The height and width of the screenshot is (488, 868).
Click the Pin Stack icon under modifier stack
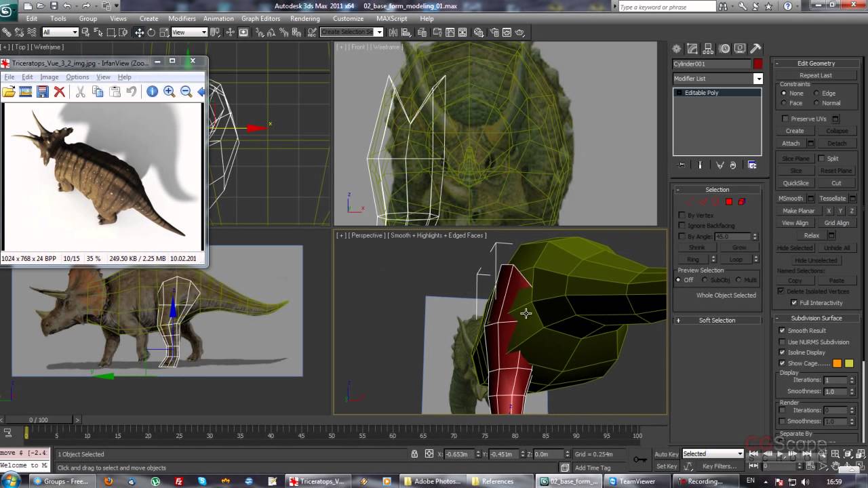click(682, 165)
